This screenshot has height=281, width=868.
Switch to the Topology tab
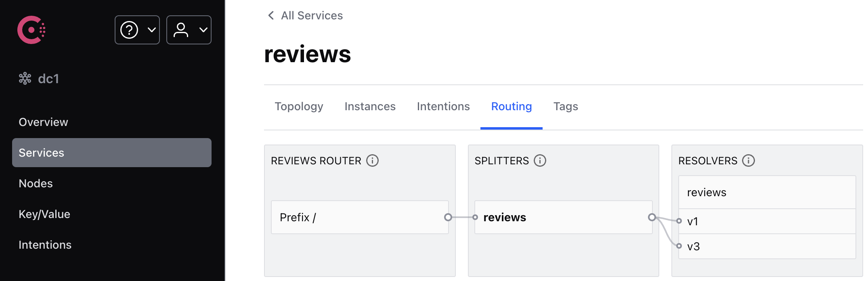tap(299, 106)
